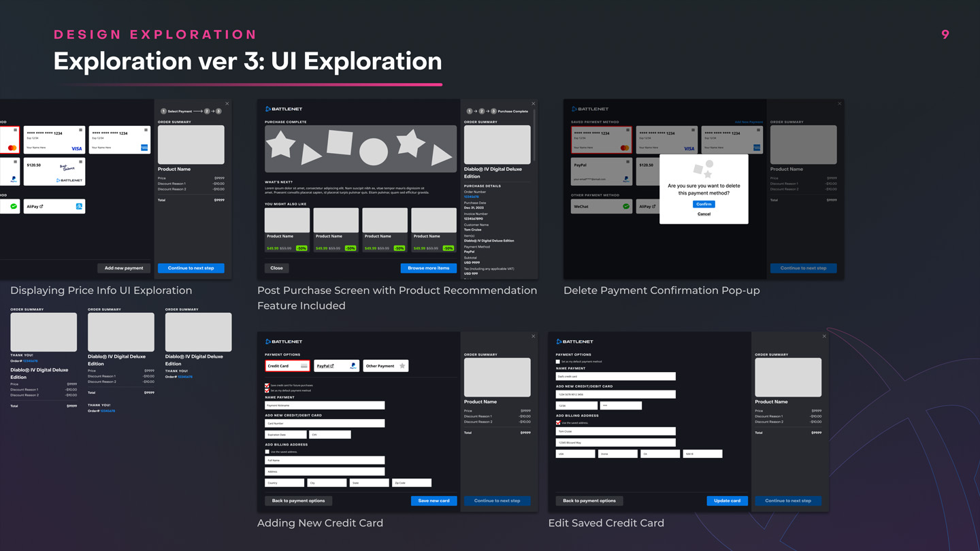Click the Irvine city field
Screen dimensions: 980x551
point(618,454)
